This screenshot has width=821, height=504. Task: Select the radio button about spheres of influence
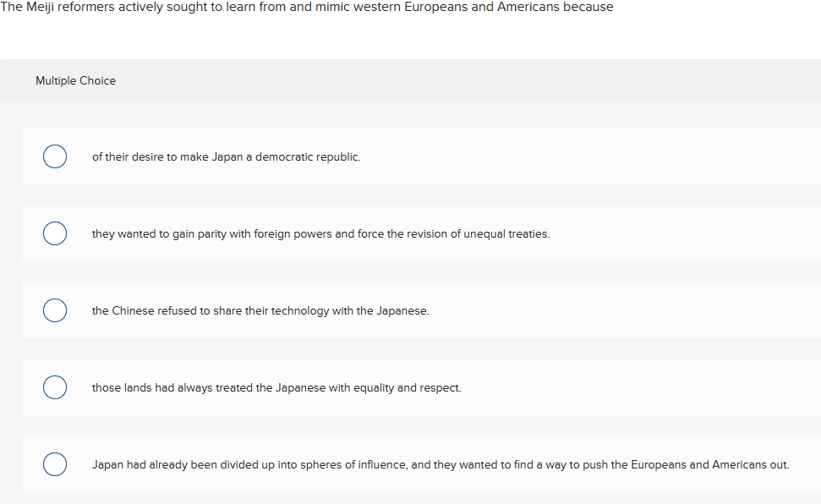click(x=54, y=464)
